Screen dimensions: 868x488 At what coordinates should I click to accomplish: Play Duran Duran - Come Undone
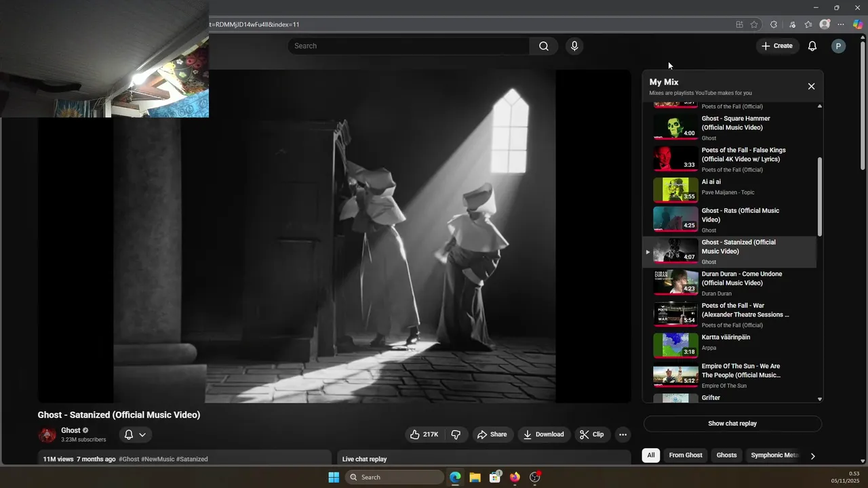pyautogui.click(x=730, y=283)
